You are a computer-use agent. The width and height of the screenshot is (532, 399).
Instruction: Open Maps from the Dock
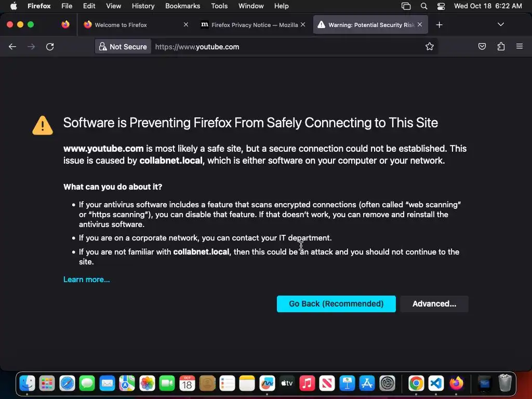127,384
